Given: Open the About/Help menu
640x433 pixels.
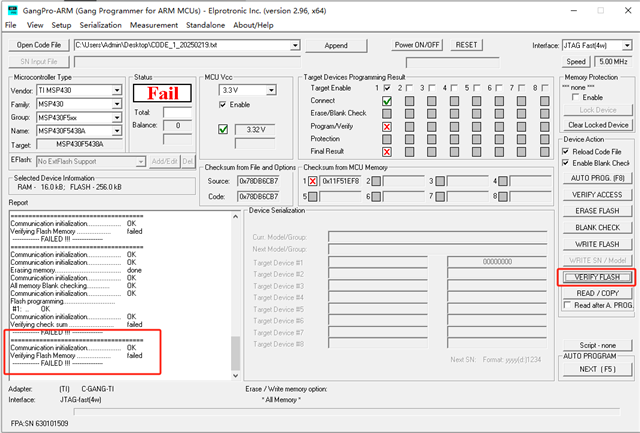Looking at the screenshot, I should coord(253,25).
